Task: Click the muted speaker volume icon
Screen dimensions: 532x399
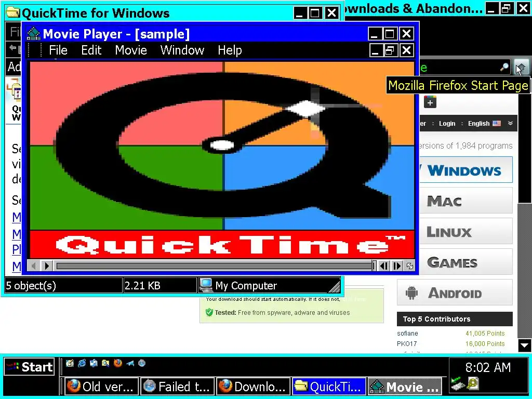Action: (34, 266)
